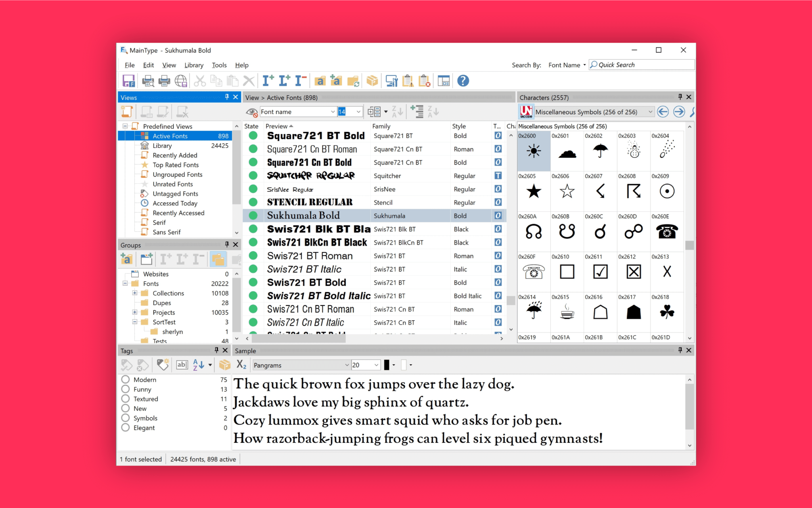
Task: Select the black star character 0x2605
Action: pos(534,191)
